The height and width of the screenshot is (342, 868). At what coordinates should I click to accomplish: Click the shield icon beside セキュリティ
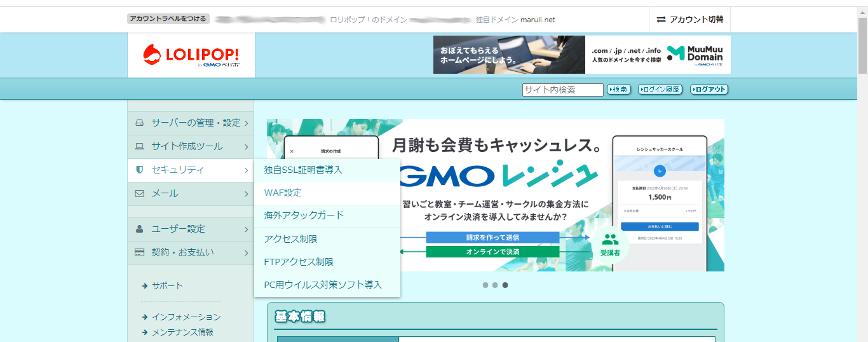(140, 170)
